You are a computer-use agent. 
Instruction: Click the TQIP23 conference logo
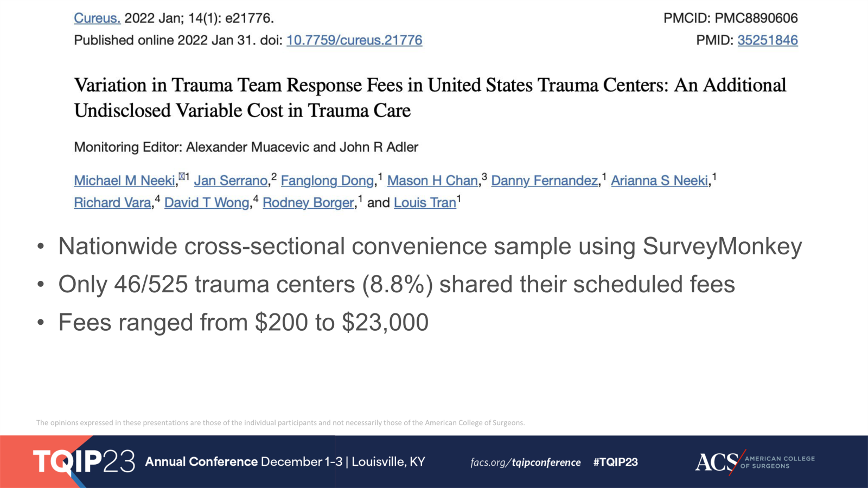coord(84,461)
